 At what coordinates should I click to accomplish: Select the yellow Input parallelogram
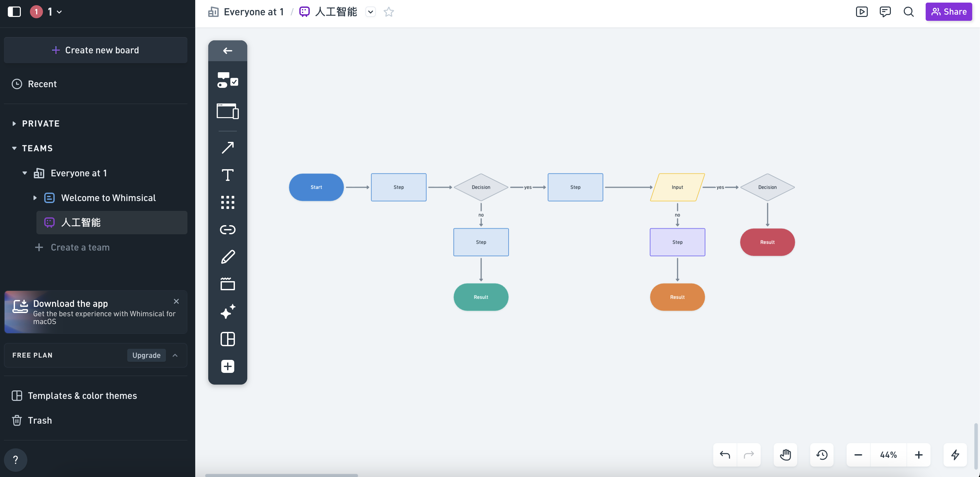(x=677, y=187)
